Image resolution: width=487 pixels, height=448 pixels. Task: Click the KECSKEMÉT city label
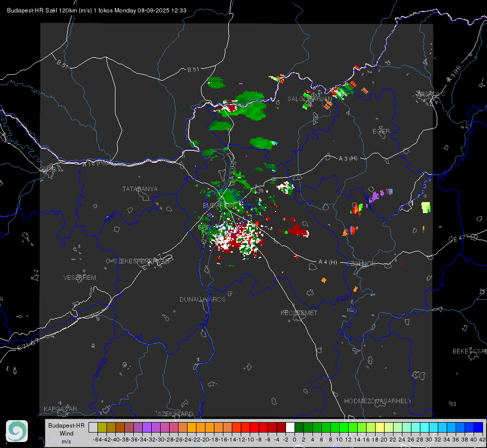coord(299,313)
